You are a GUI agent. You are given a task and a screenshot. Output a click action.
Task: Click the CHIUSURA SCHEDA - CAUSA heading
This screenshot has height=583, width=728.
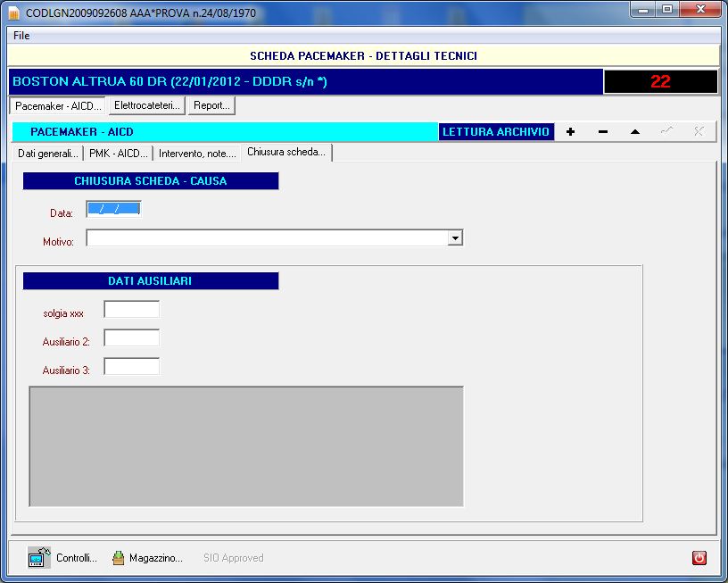[x=151, y=181]
